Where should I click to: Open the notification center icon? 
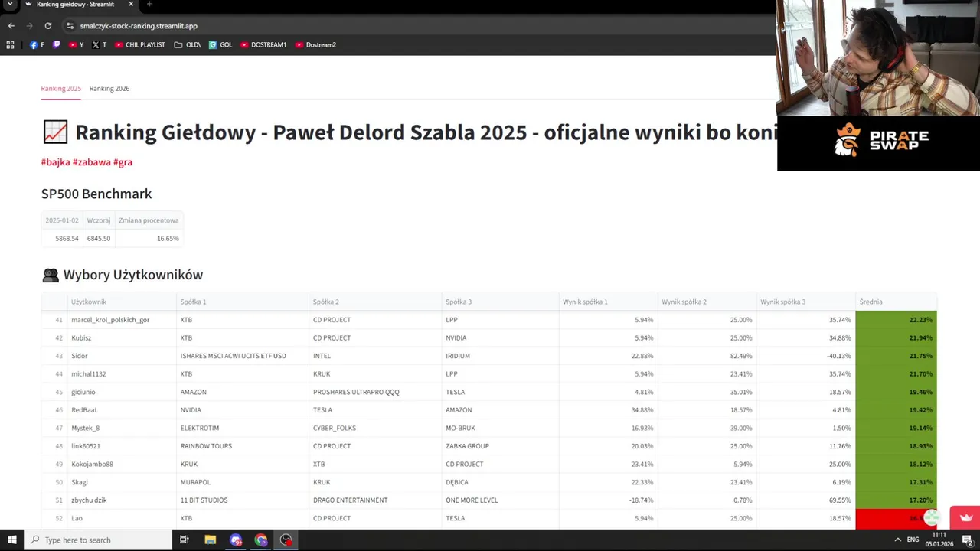tap(967, 540)
